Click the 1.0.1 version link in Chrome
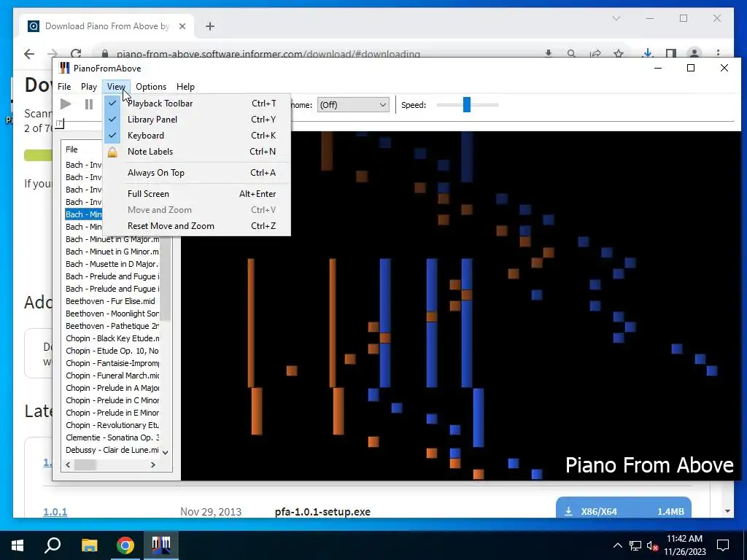This screenshot has height=560, width=747. tap(55, 512)
